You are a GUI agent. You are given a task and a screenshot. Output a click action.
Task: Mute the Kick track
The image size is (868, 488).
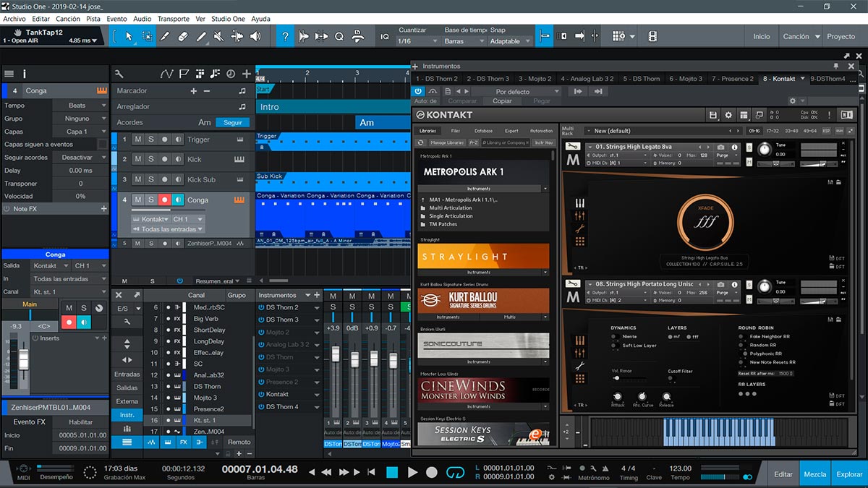pyautogui.click(x=138, y=159)
